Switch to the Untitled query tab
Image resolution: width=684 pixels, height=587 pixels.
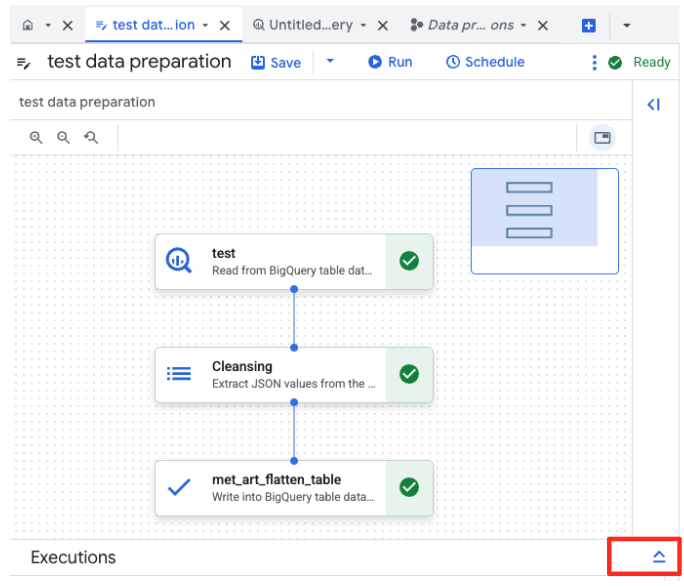(x=303, y=25)
